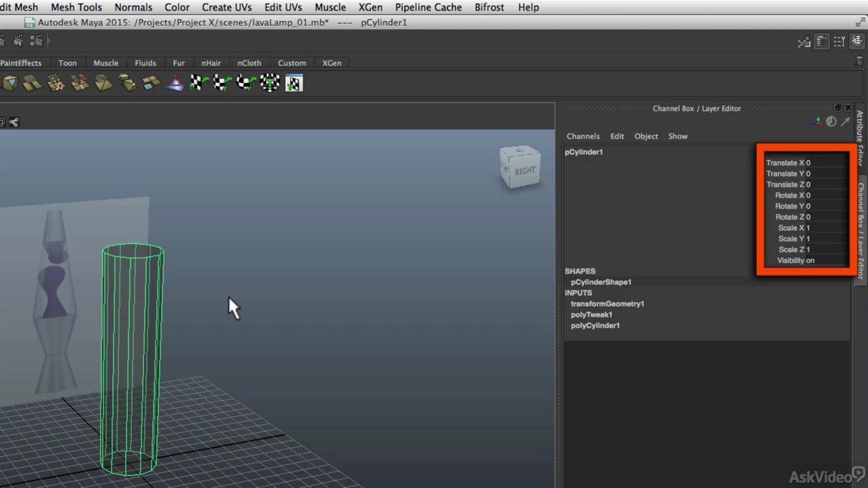
Task: Expand the polyCylinder1 input node
Action: click(595, 326)
